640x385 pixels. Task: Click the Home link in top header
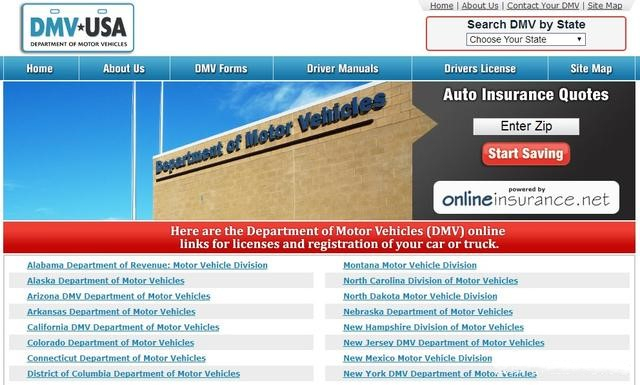442,6
